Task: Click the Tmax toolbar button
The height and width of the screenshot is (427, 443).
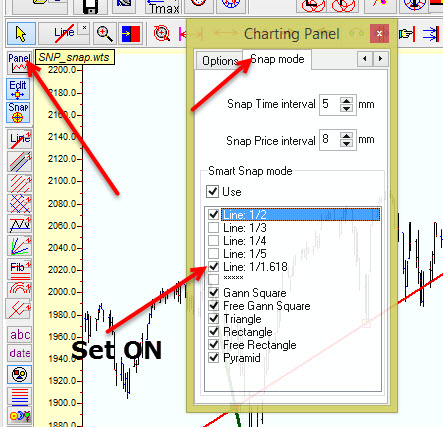Action: (164, 7)
